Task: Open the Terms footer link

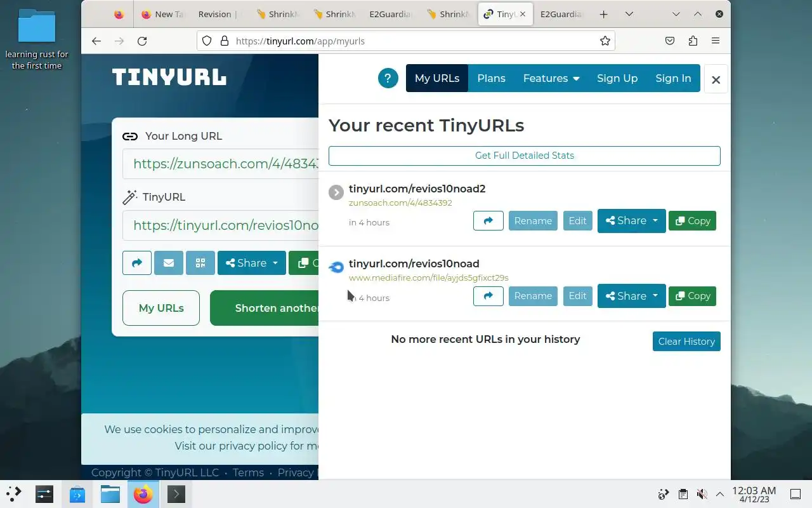Action: (x=248, y=472)
